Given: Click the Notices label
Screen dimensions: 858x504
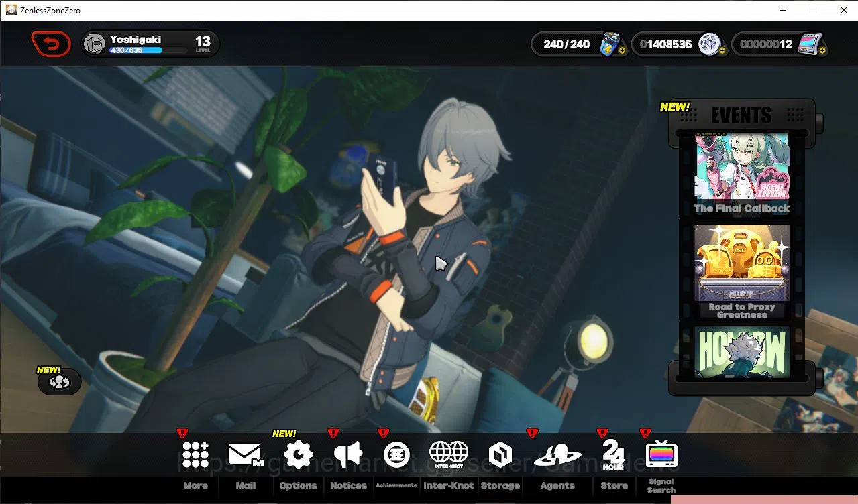Looking at the screenshot, I should pyautogui.click(x=348, y=485).
